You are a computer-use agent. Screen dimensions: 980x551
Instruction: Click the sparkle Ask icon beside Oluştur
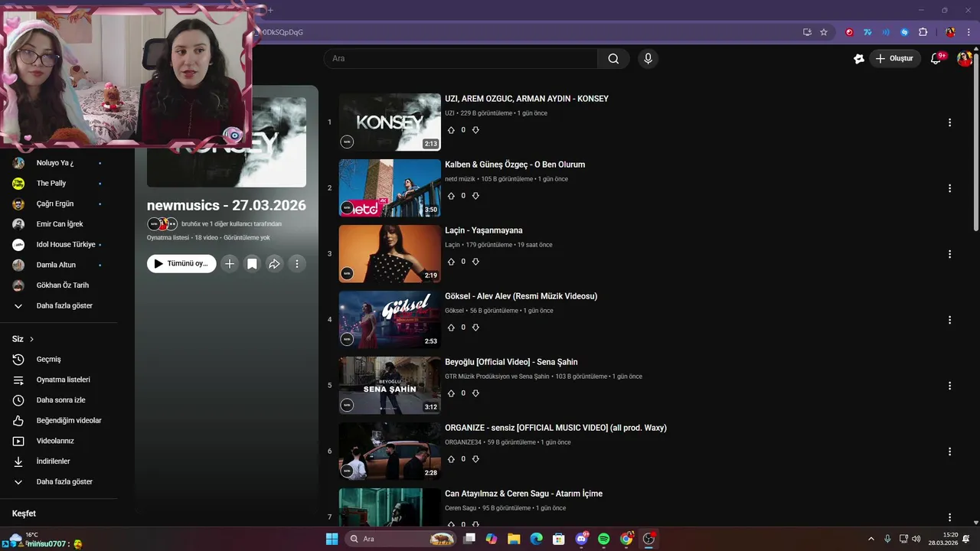click(x=859, y=59)
